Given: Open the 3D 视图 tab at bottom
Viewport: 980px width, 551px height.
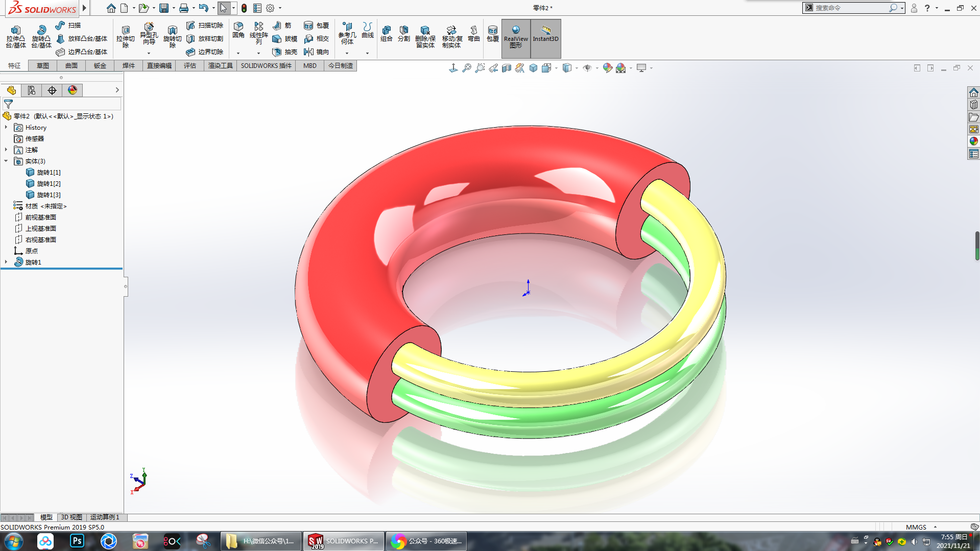Looking at the screenshot, I should pyautogui.click(x=71, y=517).
